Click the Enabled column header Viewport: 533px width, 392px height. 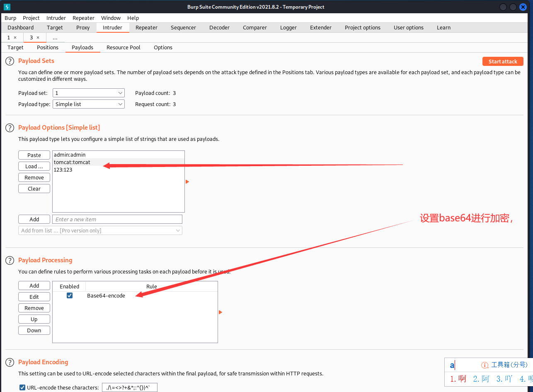(x=69, y=286)
